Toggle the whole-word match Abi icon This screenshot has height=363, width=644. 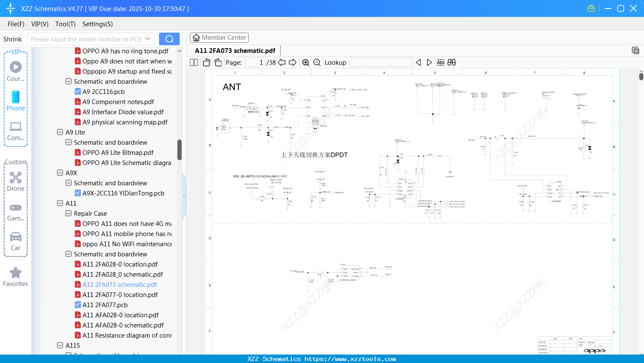pyautogui.click(x=440, y=63)
